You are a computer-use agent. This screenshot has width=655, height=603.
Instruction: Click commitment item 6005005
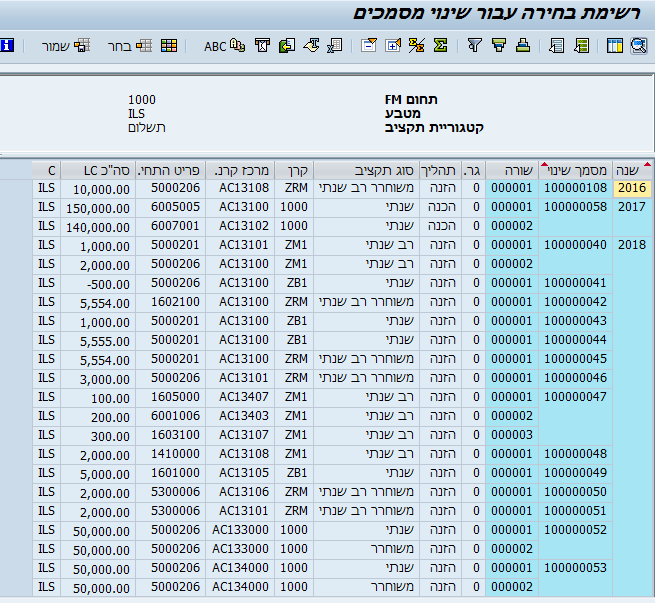pos(170,207)
